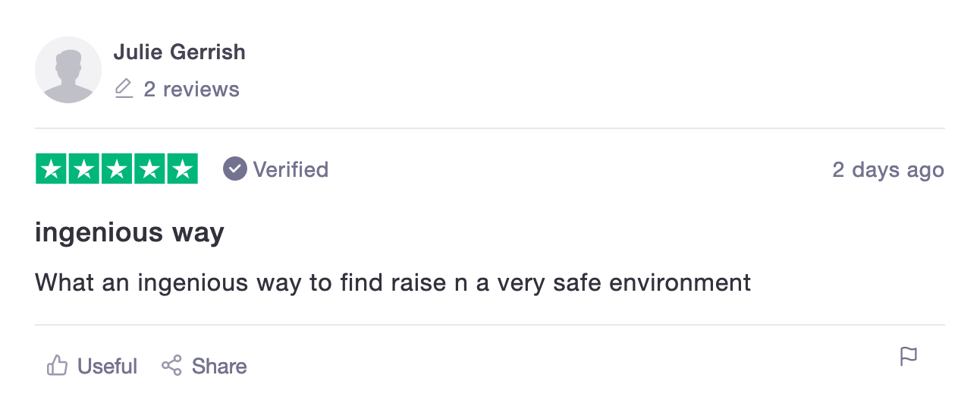
Task: Click the word "environment" in the review
Action: pyautogui.click(x=680, y=283)
